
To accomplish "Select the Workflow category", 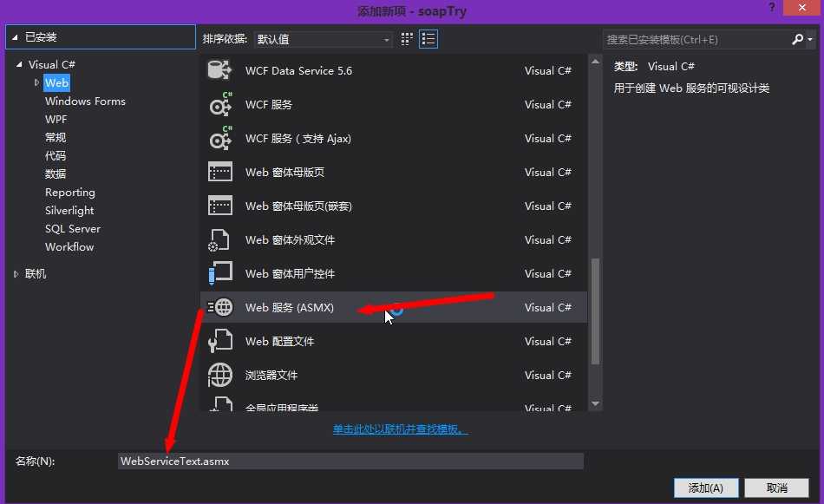I will (69, 247).
